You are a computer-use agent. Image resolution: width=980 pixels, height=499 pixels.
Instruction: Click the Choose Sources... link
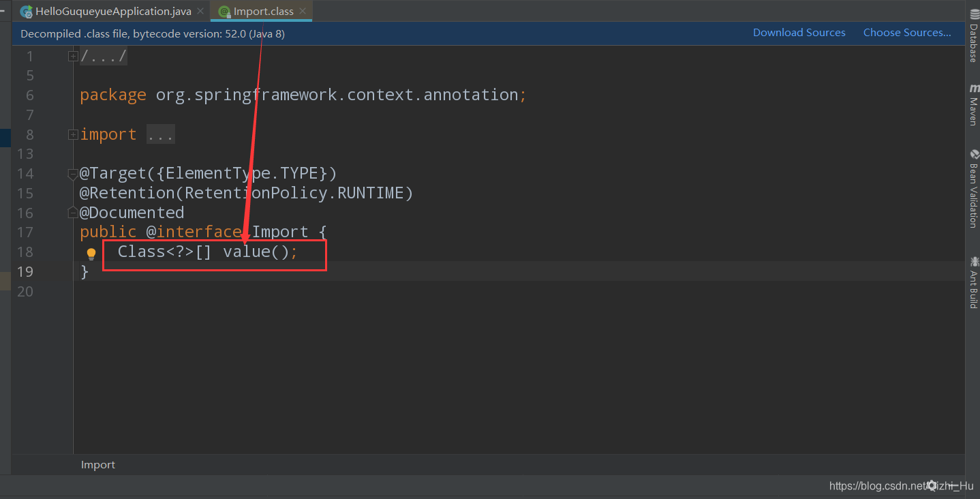(x=907, y=33)
